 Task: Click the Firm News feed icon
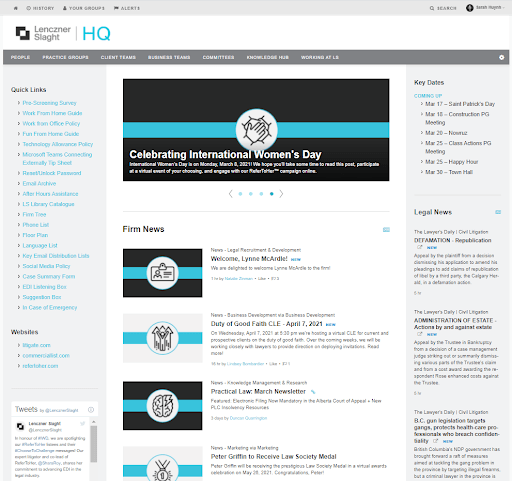tap(386, 230)
